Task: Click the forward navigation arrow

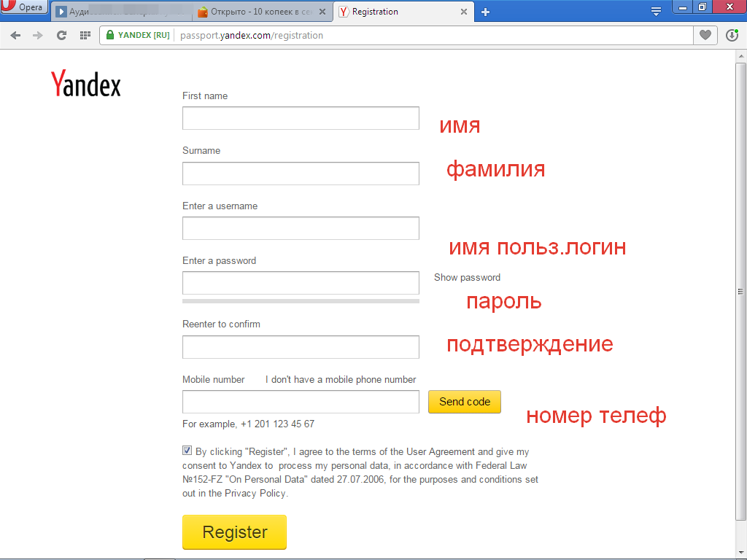Action: pos(38,35)
